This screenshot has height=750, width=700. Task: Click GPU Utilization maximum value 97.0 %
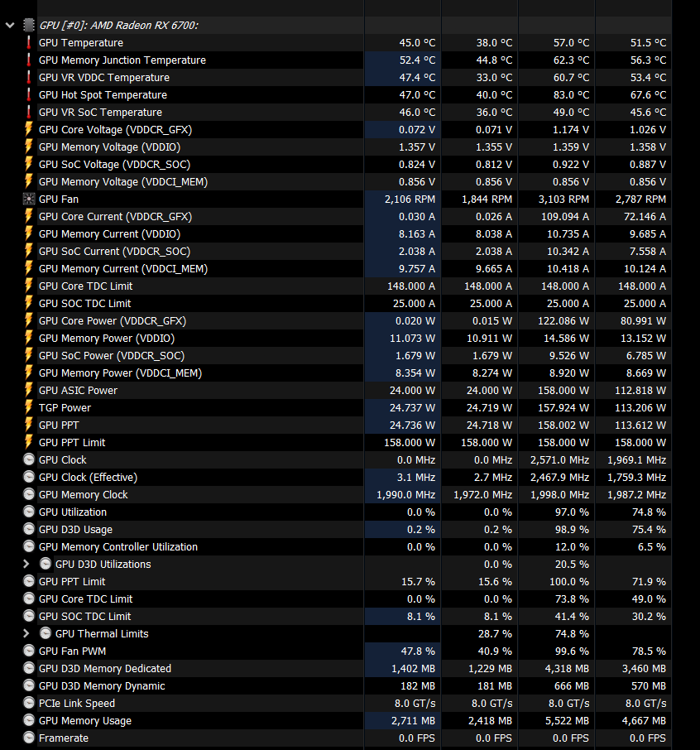(572, 512)
